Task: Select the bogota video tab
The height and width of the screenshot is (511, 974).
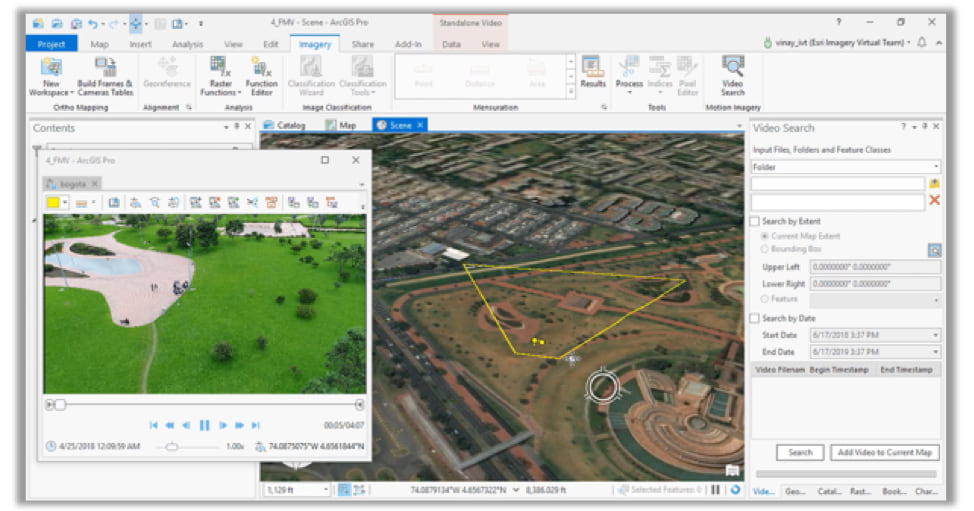Action: [x=72, y=184]
